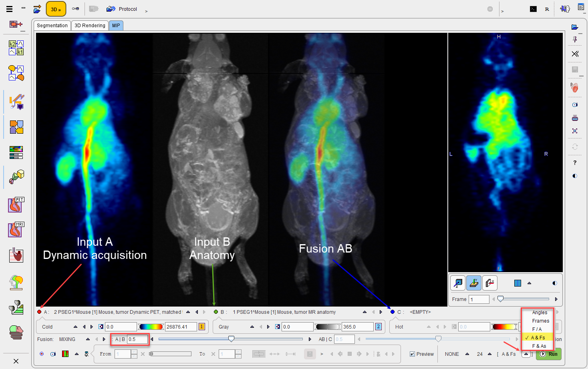This screenshot has width=588, height=369.
Task: Click the bullseye target icon at bottom left
Action: pyautogui.click(x=42, y=354)
